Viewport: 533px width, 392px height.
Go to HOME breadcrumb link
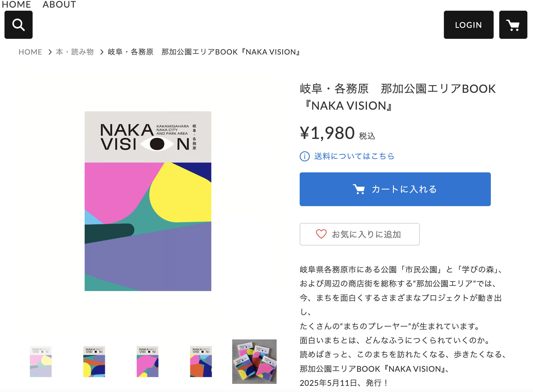point(30,52)
